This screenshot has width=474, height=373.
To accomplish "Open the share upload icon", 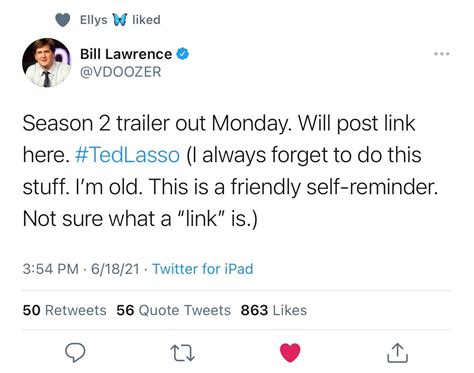I will (x=397, y=353).
